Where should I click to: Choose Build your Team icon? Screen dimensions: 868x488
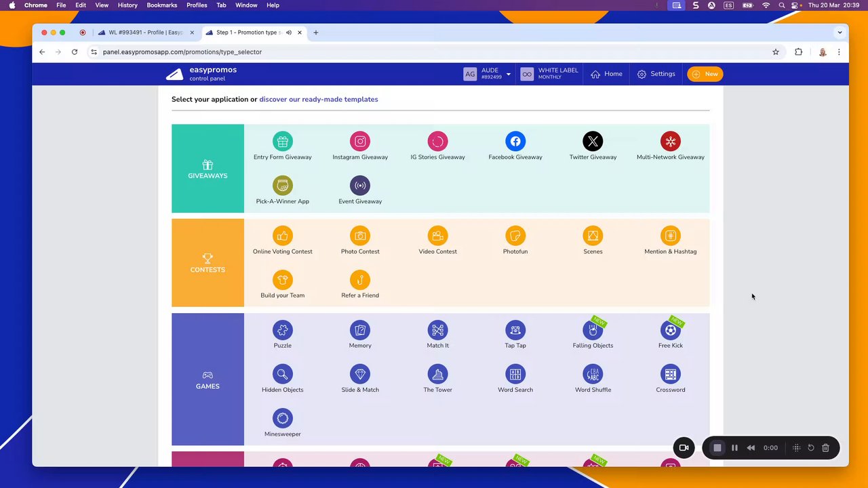(283, 279)
